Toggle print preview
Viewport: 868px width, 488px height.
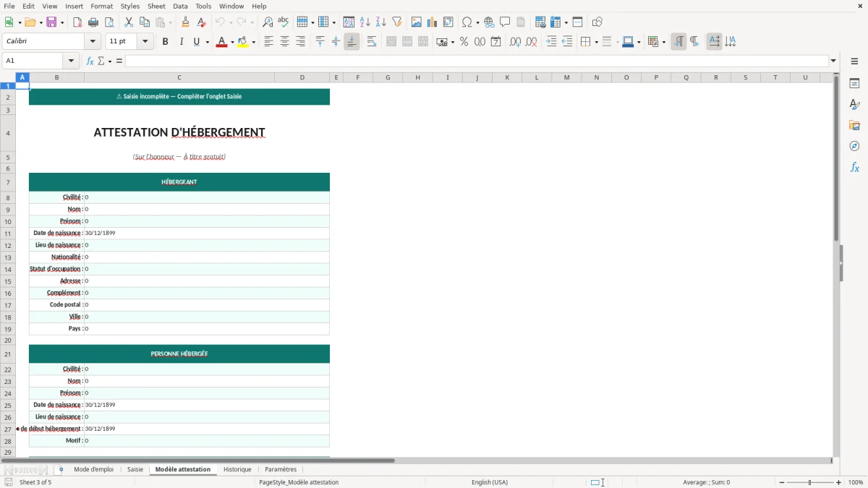[109, 22]
